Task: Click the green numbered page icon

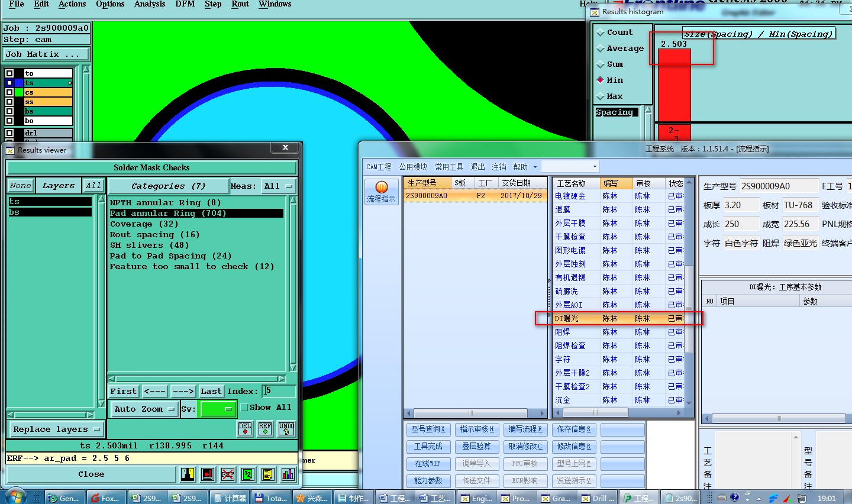Action: click(248, 474)
